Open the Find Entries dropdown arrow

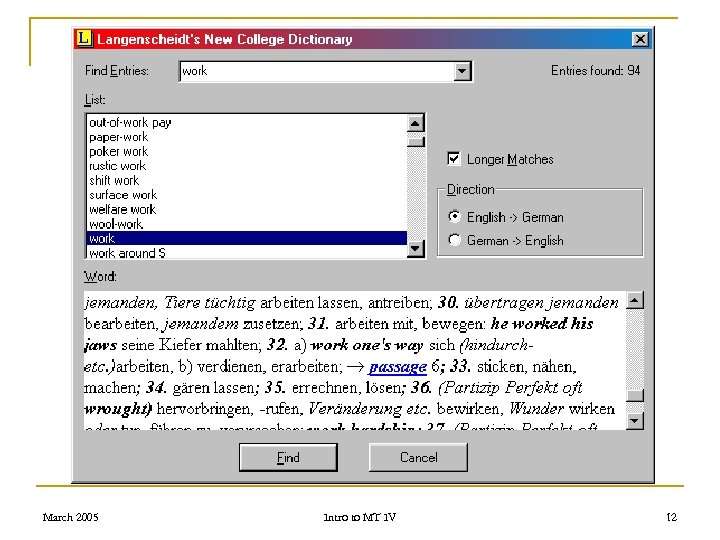[x=462, y=72]
